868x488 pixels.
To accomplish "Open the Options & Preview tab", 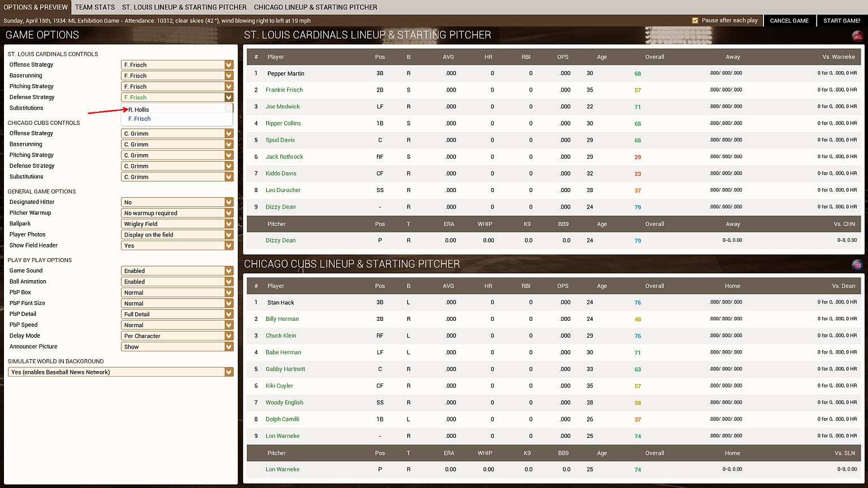I will pyautogui.click(x=36, y=7).
